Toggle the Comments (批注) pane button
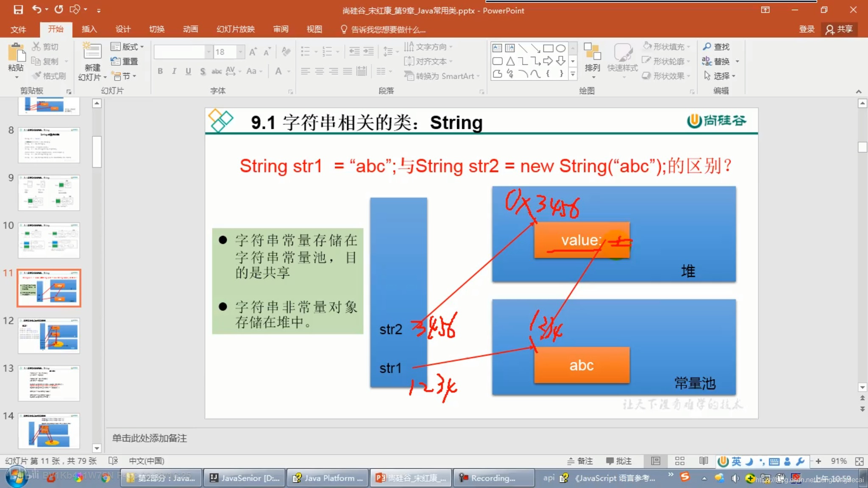The height and width of the screenshot is (488, 868). click(619, 461)
